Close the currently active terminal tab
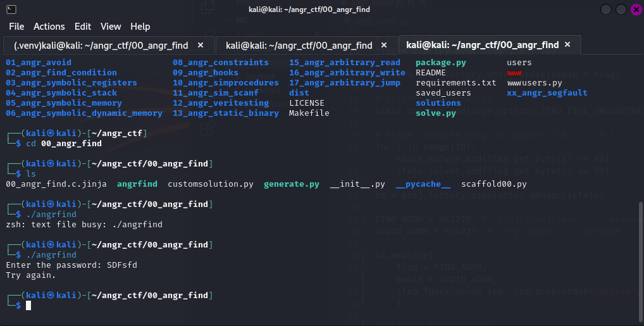The width and height of the screenshot is (644, 326). pos(567,45)
